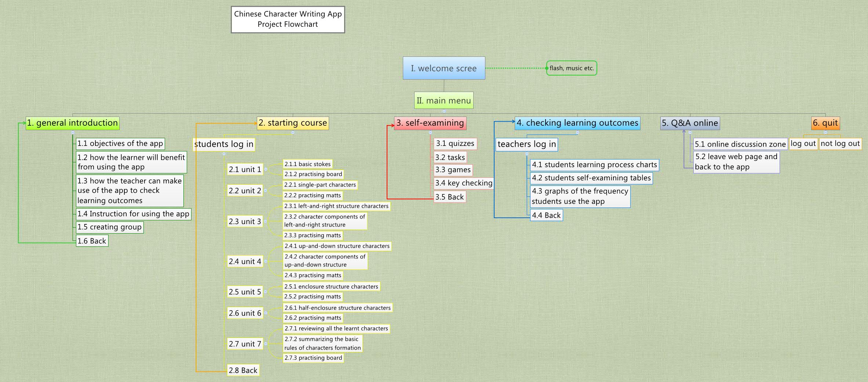The height and width of the screenshot is (382, 868).
Task: Collapse the branch under "students log in"
Action: (224, 154)
